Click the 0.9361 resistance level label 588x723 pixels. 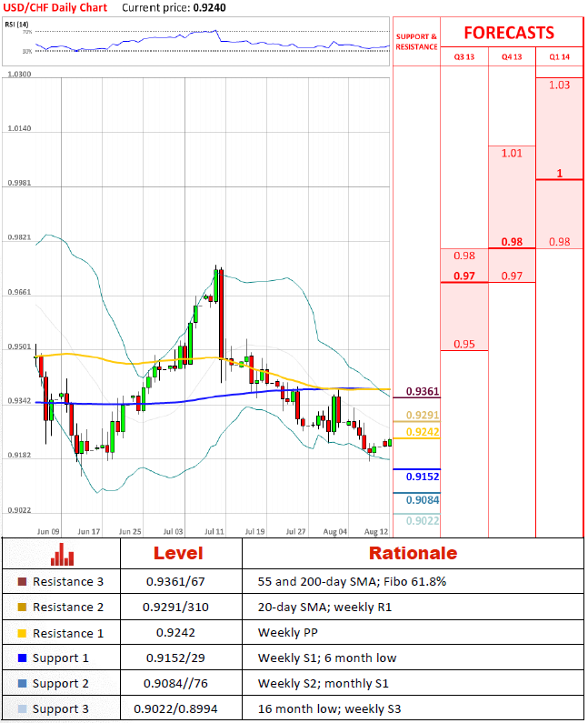[x=423, y=391]
